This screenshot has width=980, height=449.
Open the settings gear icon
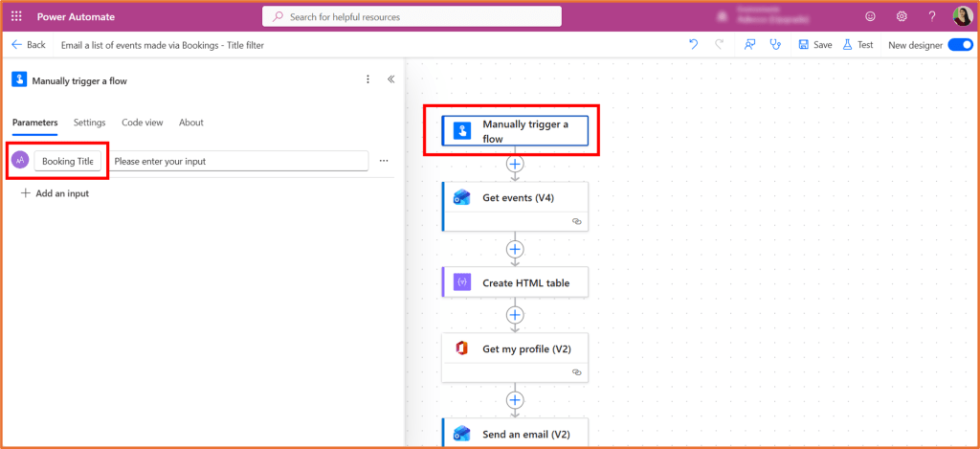click(902, 17)
